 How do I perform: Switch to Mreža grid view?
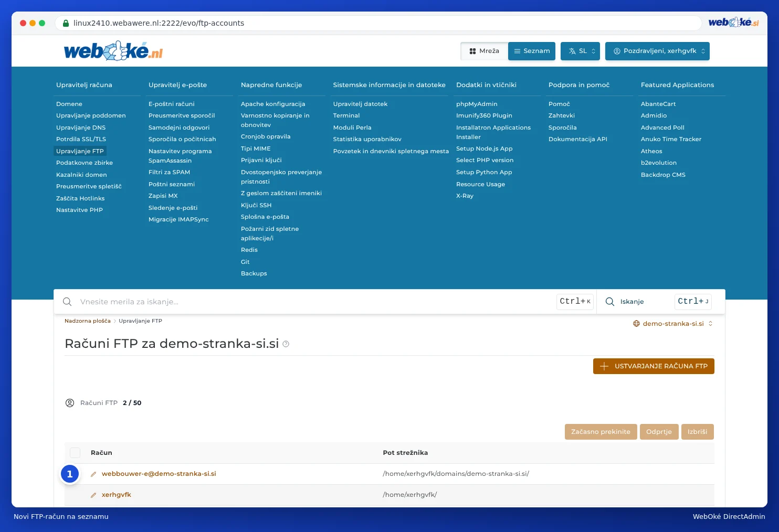[x=485, y=51]
